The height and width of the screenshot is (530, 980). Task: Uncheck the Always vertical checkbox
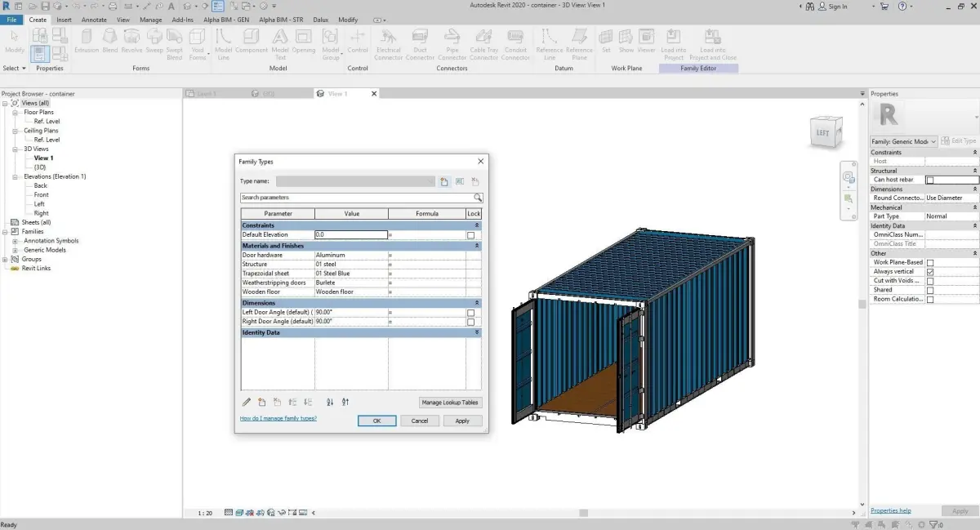pos(929,272)
